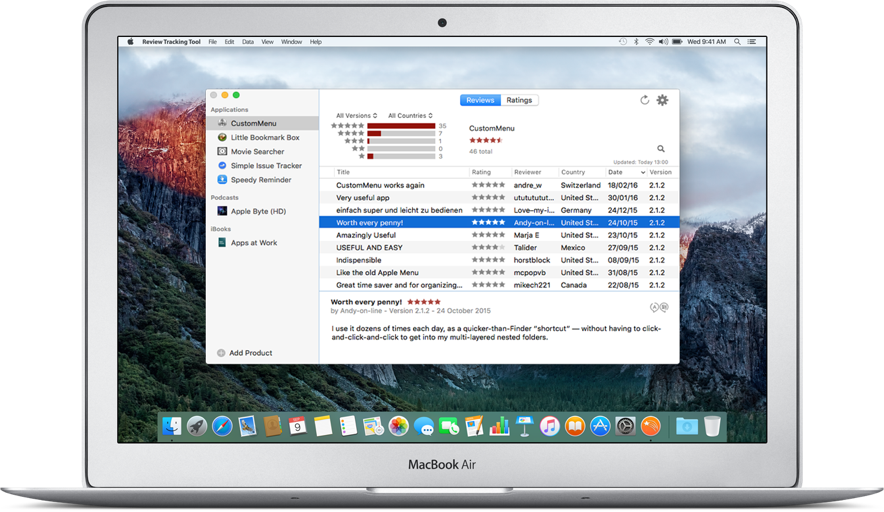Viewport: 884px width, 512px height.
Task: Click the one-star rating bar with 3
Action: [401, 156]
